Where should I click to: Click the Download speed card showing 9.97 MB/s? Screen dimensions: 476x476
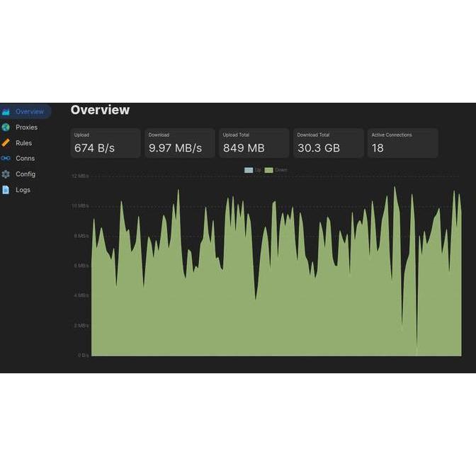click(179, 143)
